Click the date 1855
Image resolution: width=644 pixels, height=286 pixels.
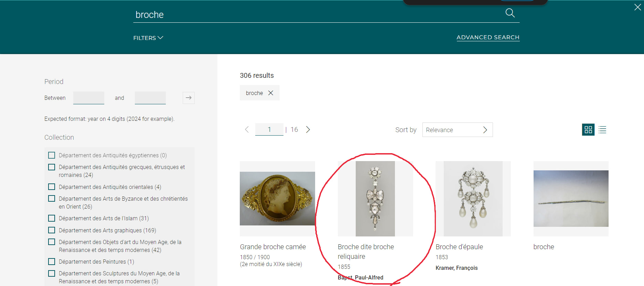click(x=344, y=267)
